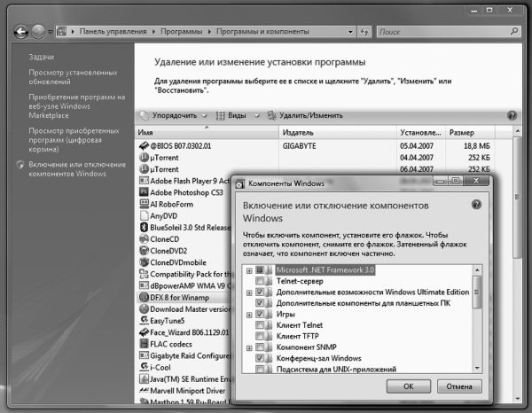Toggle the Конференц-зал Windows checkbox

pos(260,357)
